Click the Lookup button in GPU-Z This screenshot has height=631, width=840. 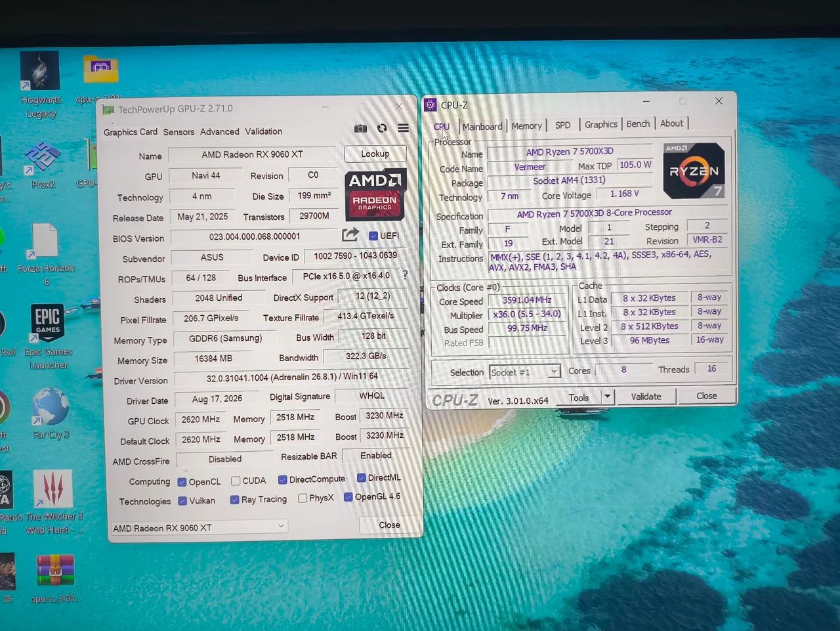coord(375,154)
